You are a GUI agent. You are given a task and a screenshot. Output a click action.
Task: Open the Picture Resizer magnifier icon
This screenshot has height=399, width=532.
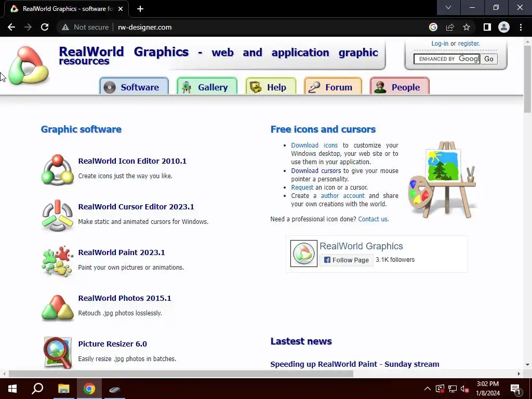(x=57, y=353)
